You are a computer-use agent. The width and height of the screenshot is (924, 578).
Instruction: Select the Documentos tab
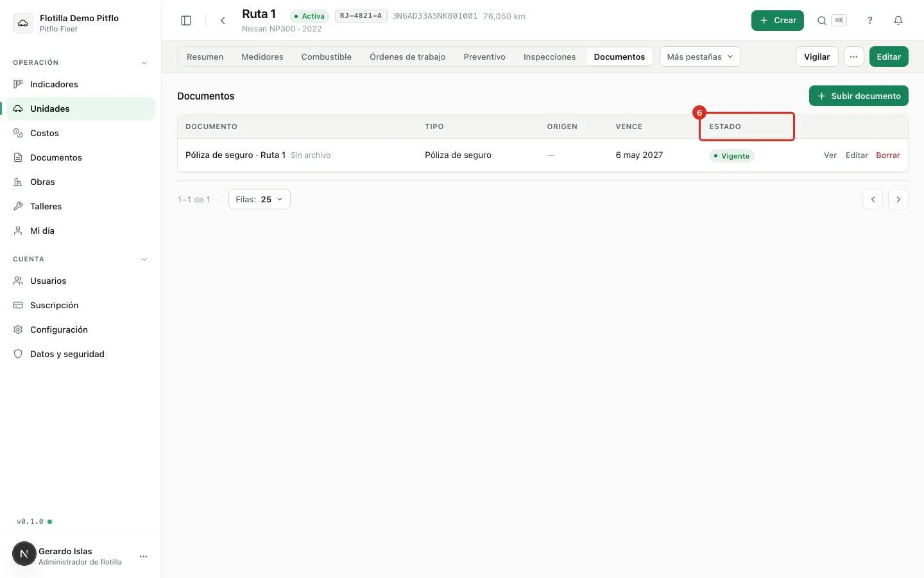[x=619, y=57]
